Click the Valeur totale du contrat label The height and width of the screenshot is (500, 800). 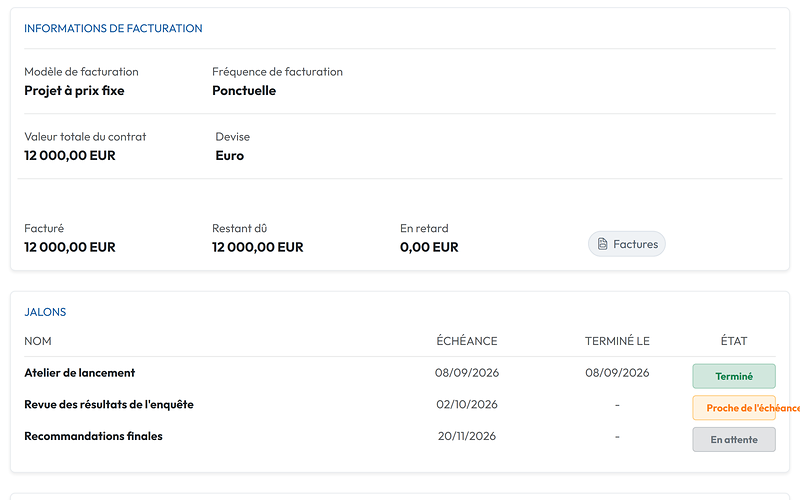[x=85, y=137]
